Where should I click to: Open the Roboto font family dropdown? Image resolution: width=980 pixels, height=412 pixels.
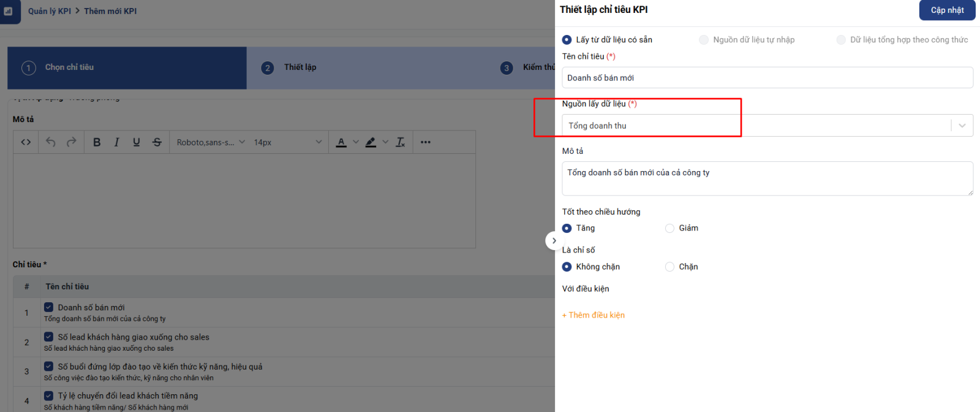point(211,142)
